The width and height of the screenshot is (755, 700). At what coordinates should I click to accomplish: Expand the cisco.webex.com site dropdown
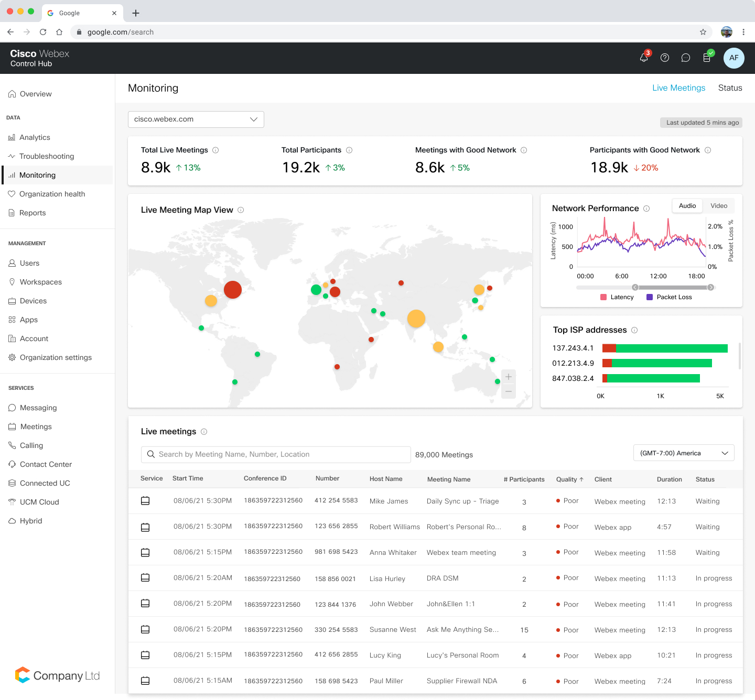(x=196, y=119)
